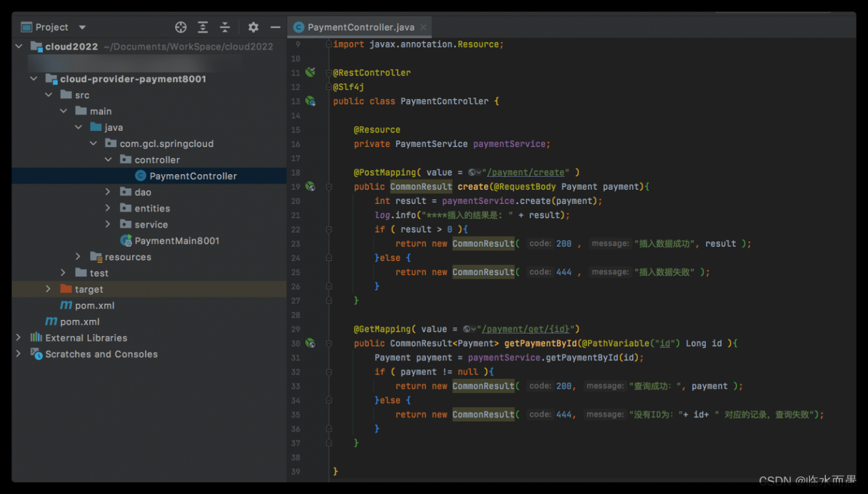
Task: Click the resources folder icon
Action: point(96,257)
